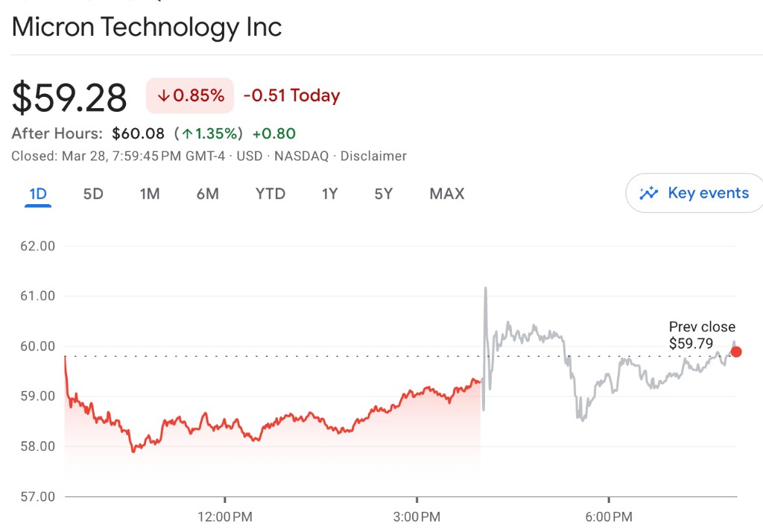Show the MAX range chart
This screenshot has width=763, height=532.
point(447,194)
